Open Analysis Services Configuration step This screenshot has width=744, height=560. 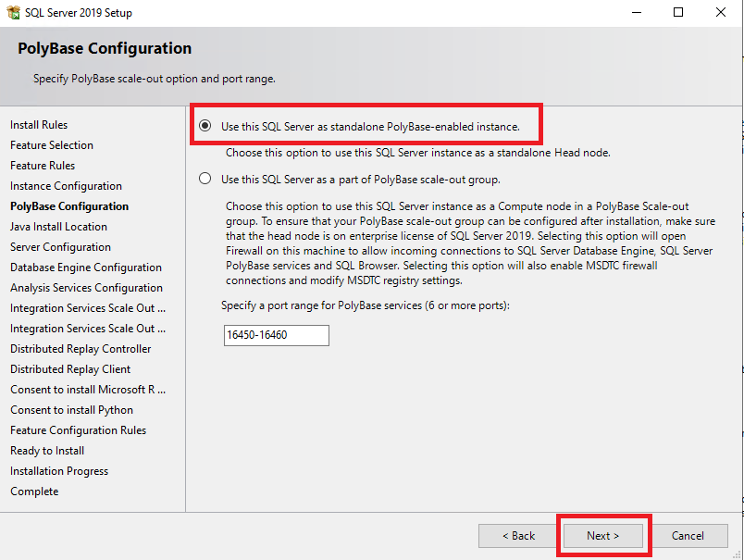pyautogui.click(x=86, y=288)
